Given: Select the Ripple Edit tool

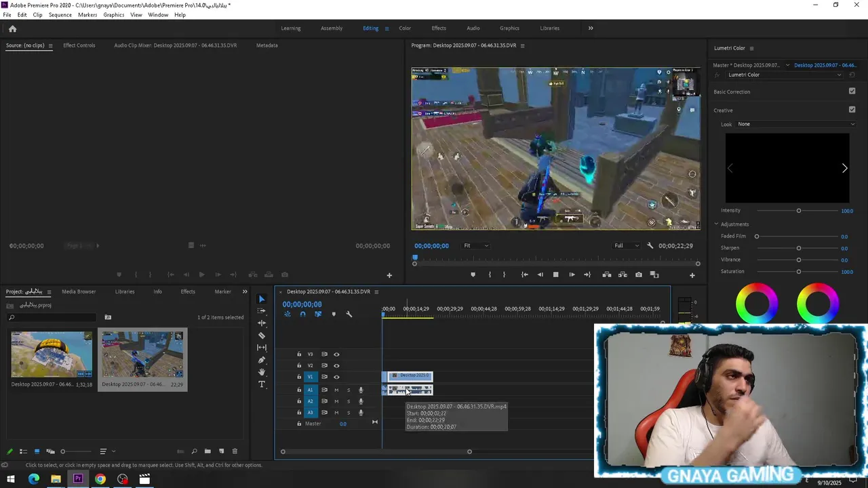Looking at the screenshot, I should pos(262,323).
